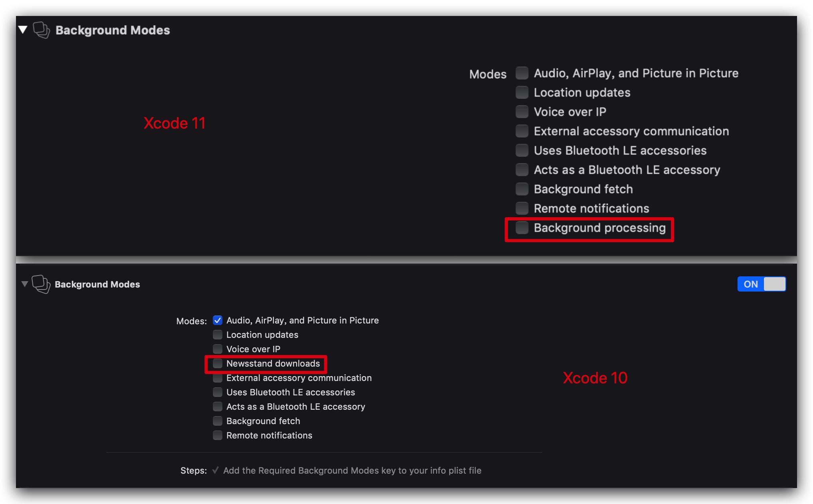Tick Voice over IP in the larger list
Image resolution: width=813 pixels, height=504 pixels.
[522, 112]
